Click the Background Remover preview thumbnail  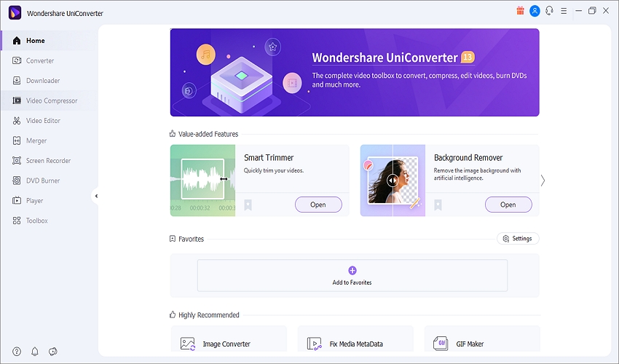click(393, 181)
